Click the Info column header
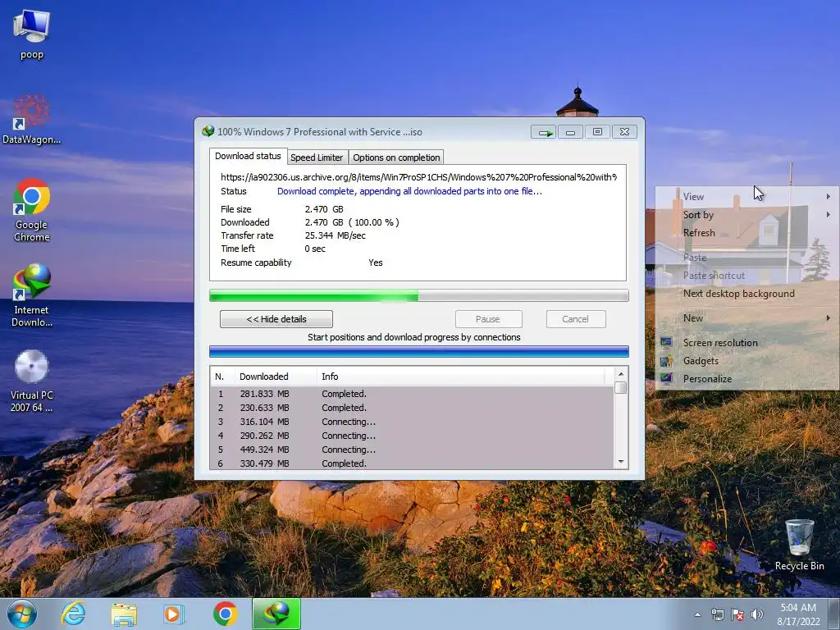Image resolution: width=840 pixels, height=630 pixels. [461, 377]
